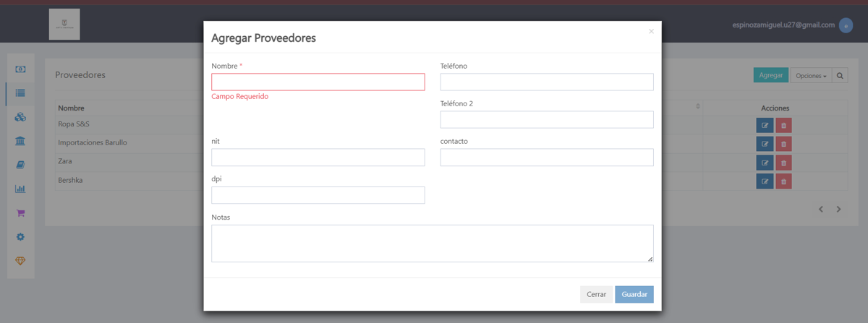The width and height of the screenshot is (868, 323).
Task: Focus the Nombre required input field
Action: coord(318,82)
